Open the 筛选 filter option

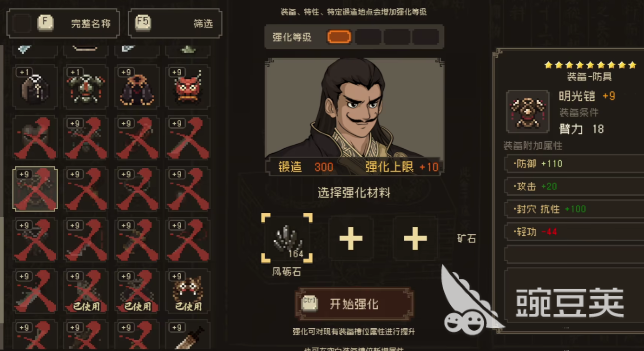[175, 23]
